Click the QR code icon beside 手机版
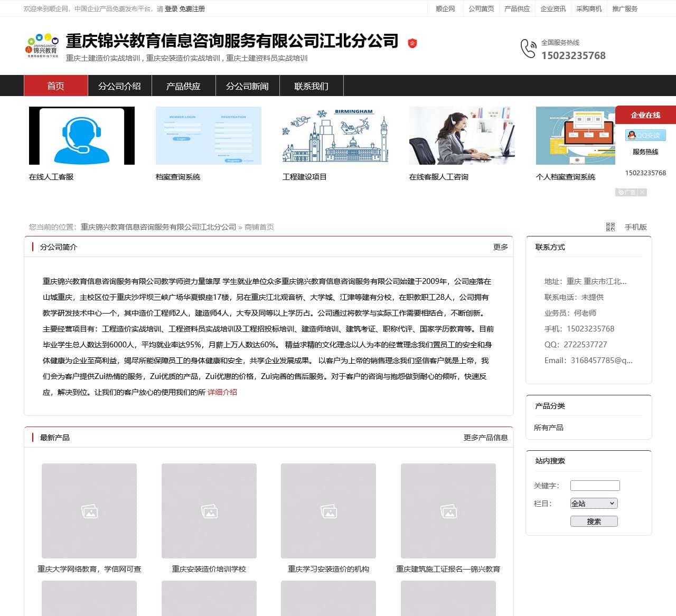 pos(611,227)
